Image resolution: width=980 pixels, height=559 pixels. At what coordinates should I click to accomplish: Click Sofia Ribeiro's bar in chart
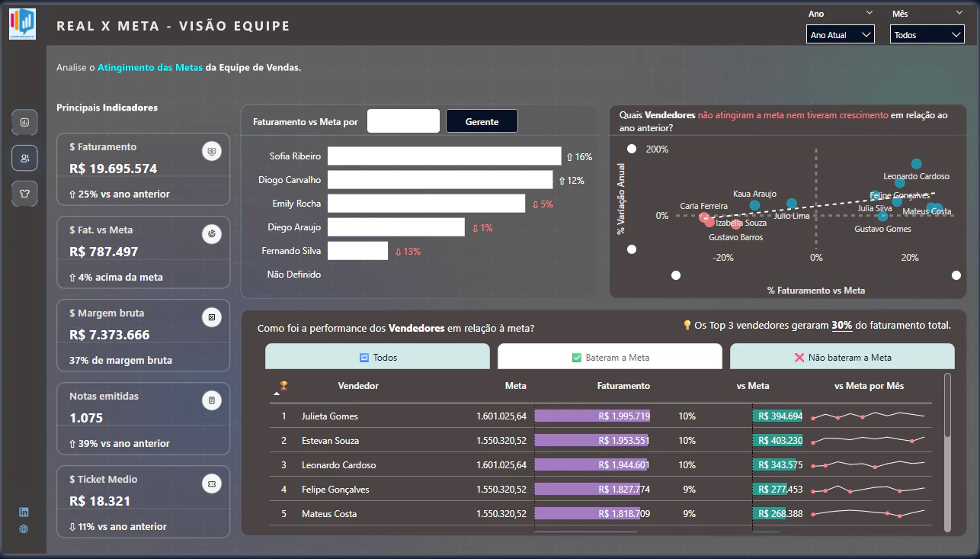[x=444, y=156]
